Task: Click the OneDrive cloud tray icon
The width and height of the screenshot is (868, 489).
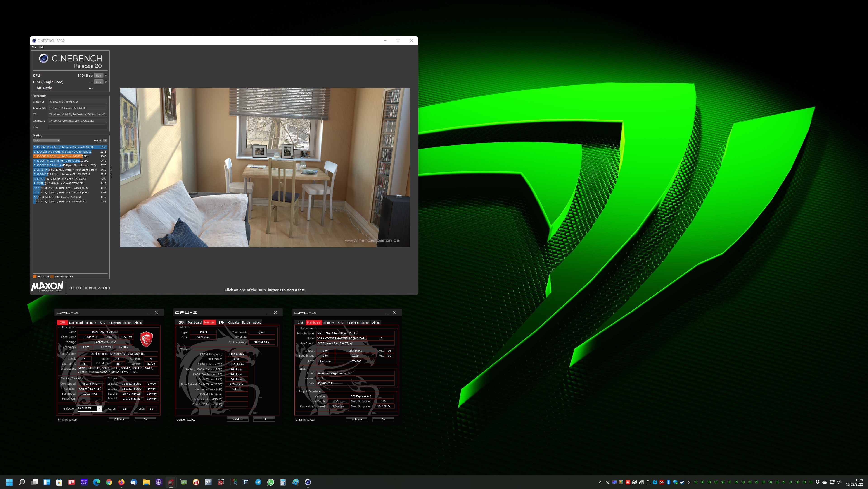Action: pyautogui.click(x=825, y=482)
